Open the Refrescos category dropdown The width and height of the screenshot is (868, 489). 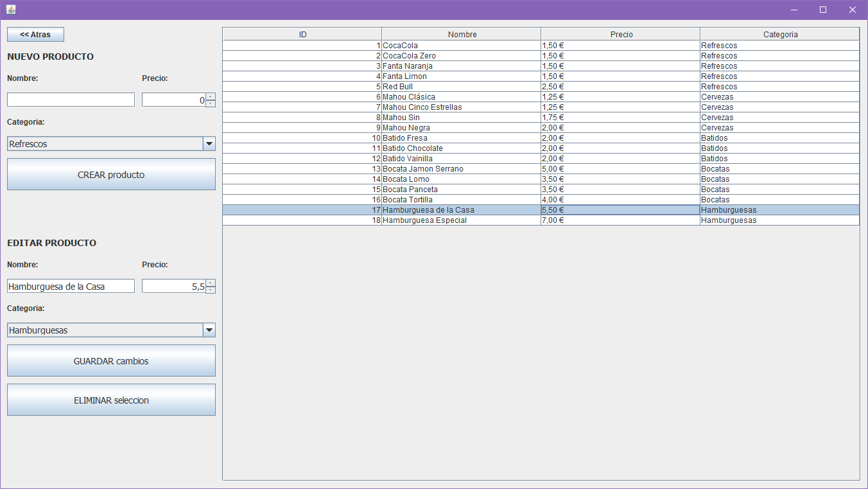[111, 144]
